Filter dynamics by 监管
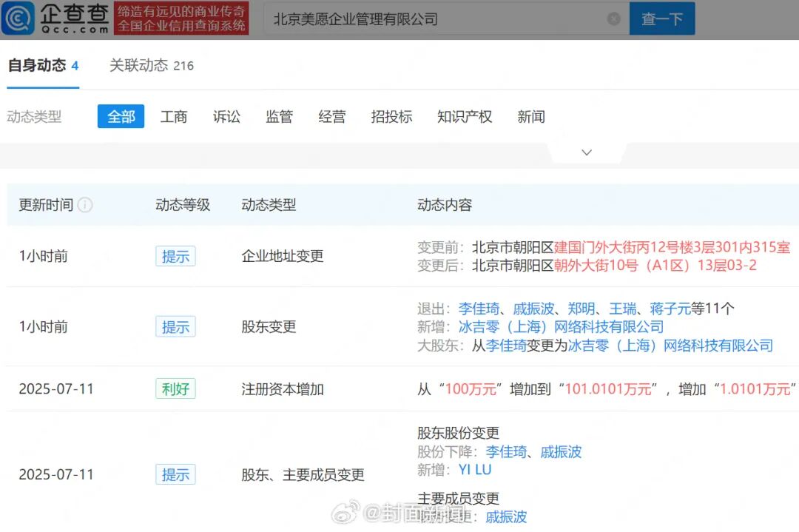Screen dimensions: 799x532 tap(279, 117)
